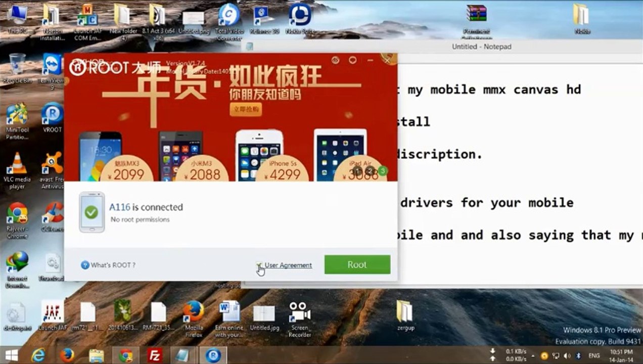Select the VROOT desktop shortcut
643x364 pixels.
pyautogui.click(x=52, y=117)
